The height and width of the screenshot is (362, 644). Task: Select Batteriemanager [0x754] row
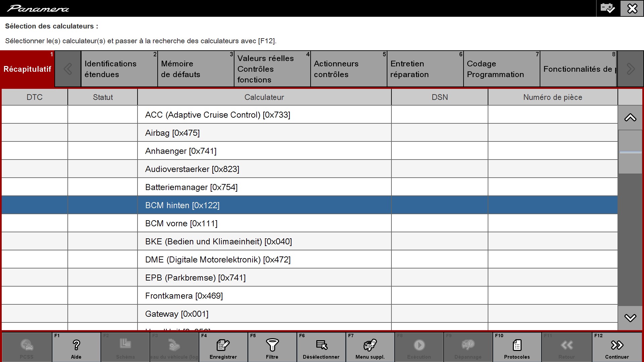coord(310,187)
